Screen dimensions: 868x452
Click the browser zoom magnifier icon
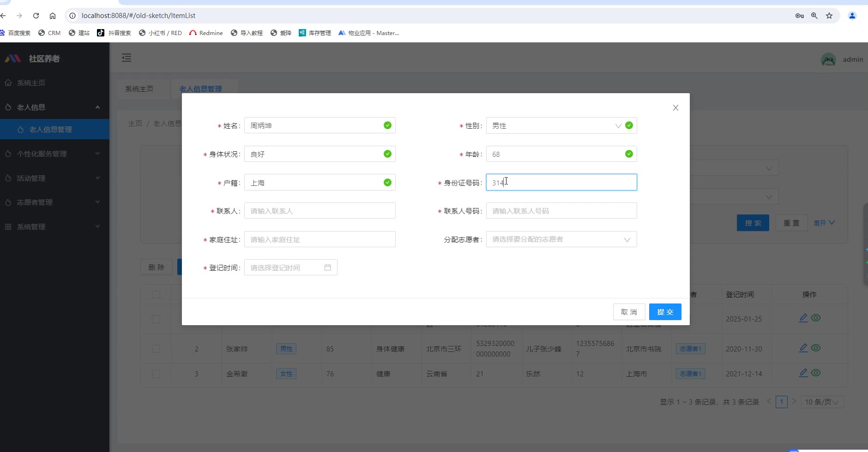(814, 16)
